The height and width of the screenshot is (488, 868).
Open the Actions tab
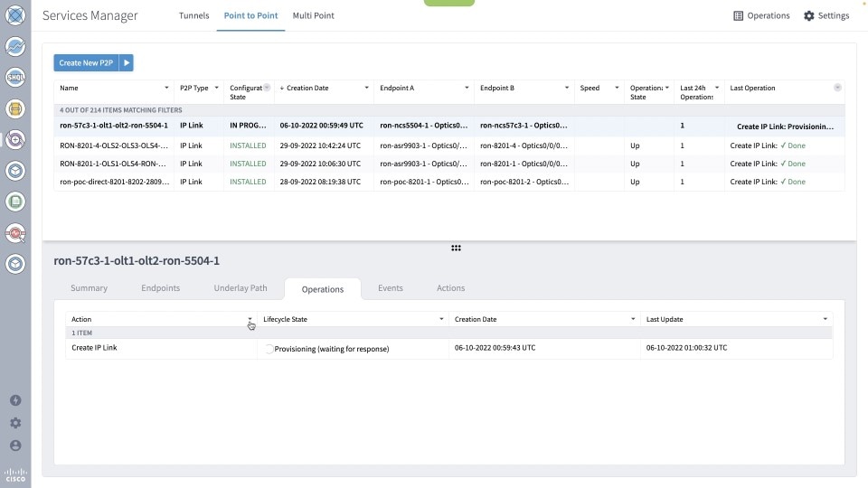[x=450, y=287]
